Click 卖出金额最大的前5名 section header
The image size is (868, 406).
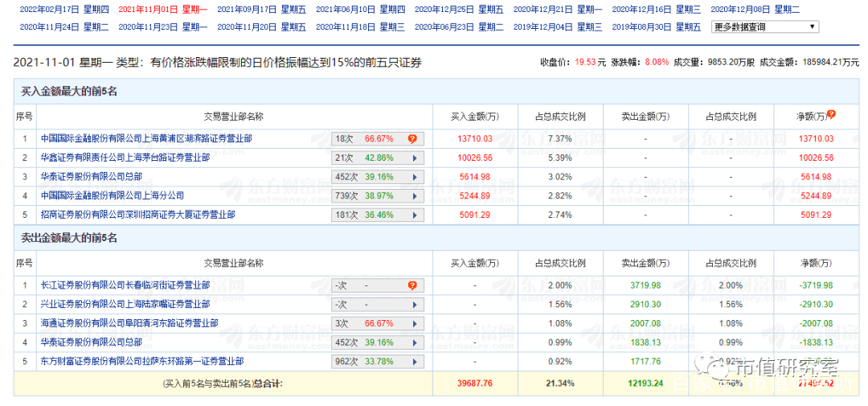click(69, 238)
